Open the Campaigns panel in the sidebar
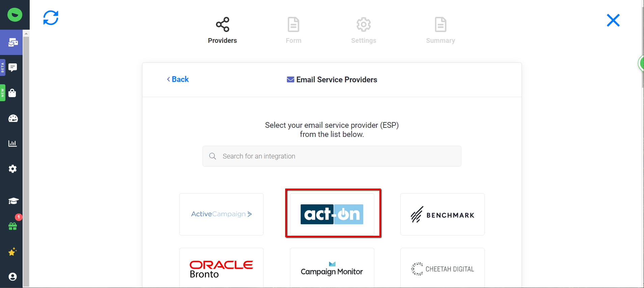Image resolution: width=644 pixels, height=288 pixels. pyautogui.click(x=12, y=42)
